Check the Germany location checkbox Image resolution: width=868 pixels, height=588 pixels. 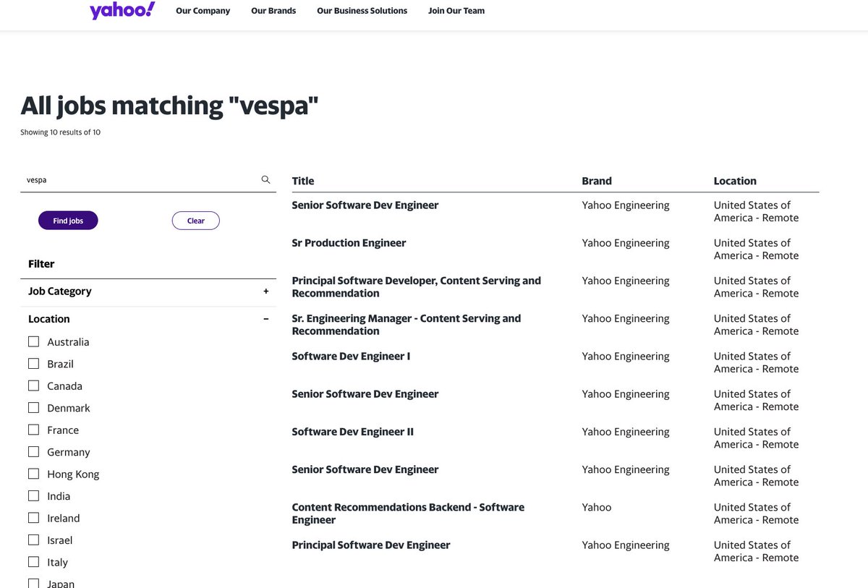point(33,452)
